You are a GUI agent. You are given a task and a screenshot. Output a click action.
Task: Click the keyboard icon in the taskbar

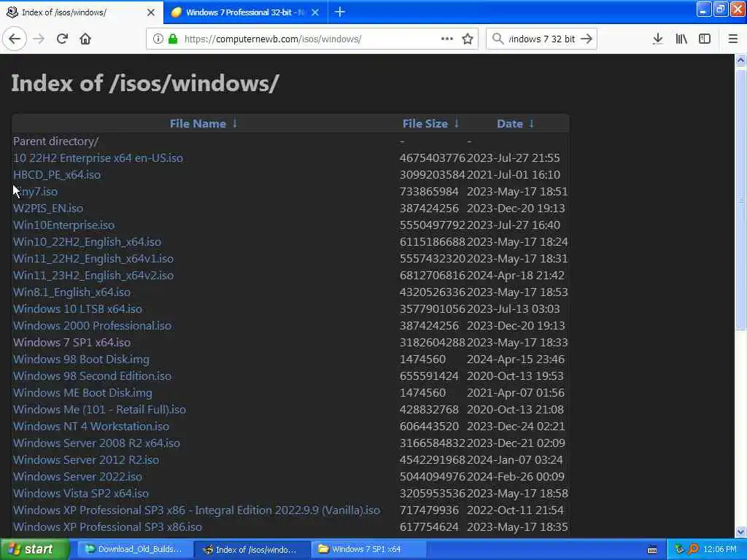(652, 550)
